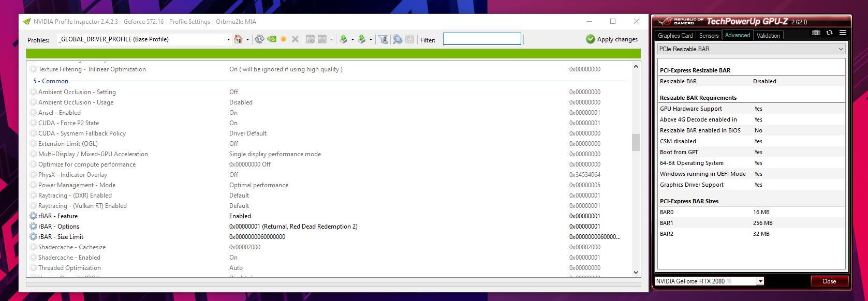Click the vertical scrollbar thumb in settings list
Image resolution: width=868 pixels, height=301 pixels.
click(x=636, y=143)
